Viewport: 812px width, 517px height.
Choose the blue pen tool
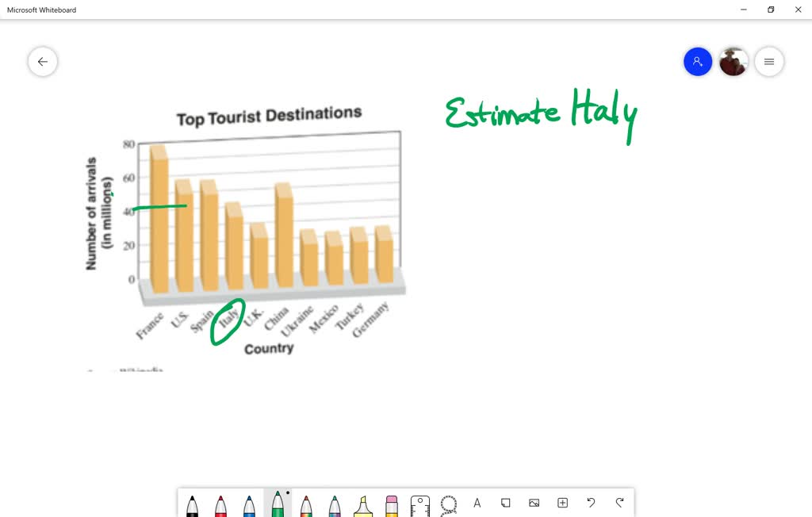[x=250, y=505]
